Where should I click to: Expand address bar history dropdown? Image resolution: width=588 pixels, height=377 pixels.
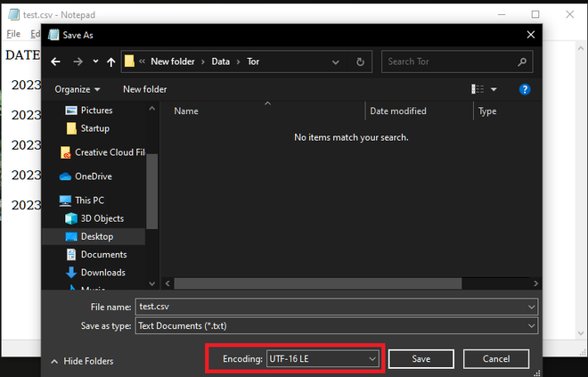click(x=336, y=61)
